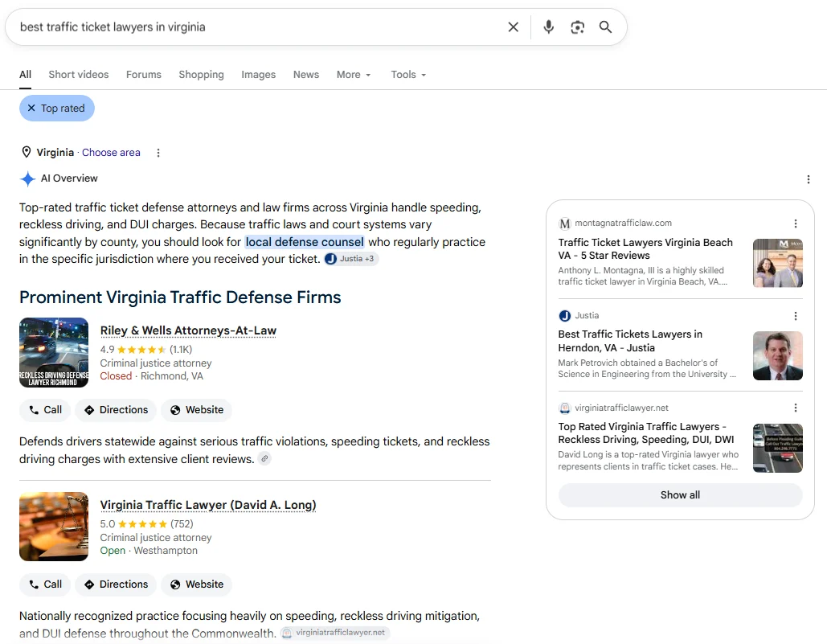Image resolution: width=827 pixels, height=644 pixels.
Task: Click the 4.9 star rating for Riley & Wells
Action: (x=146, y=349)
